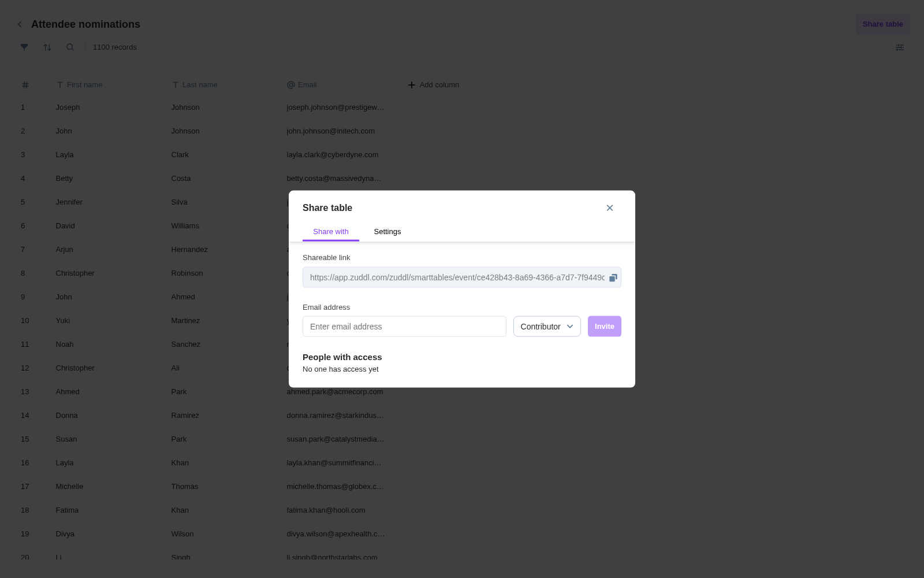Click the Costa last name cell
The width and height of the screenshot is (924, 578).
[x=222, y=179]
